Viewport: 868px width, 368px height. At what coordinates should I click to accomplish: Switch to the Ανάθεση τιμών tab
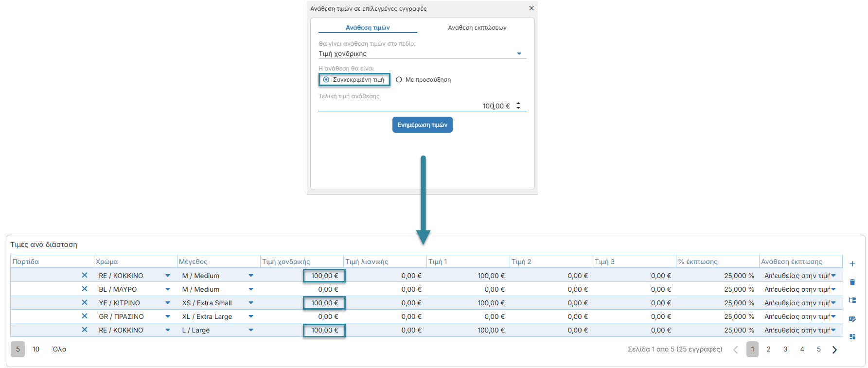(x=368, y=28)
